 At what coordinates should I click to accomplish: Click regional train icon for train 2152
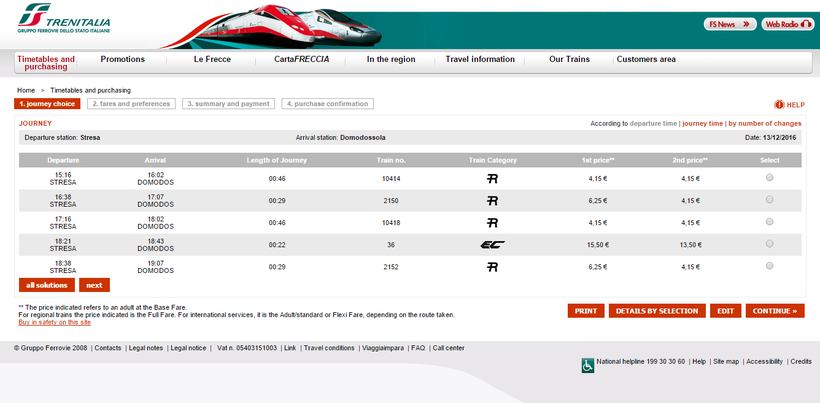pyautogui.click(x=492, y=267)
